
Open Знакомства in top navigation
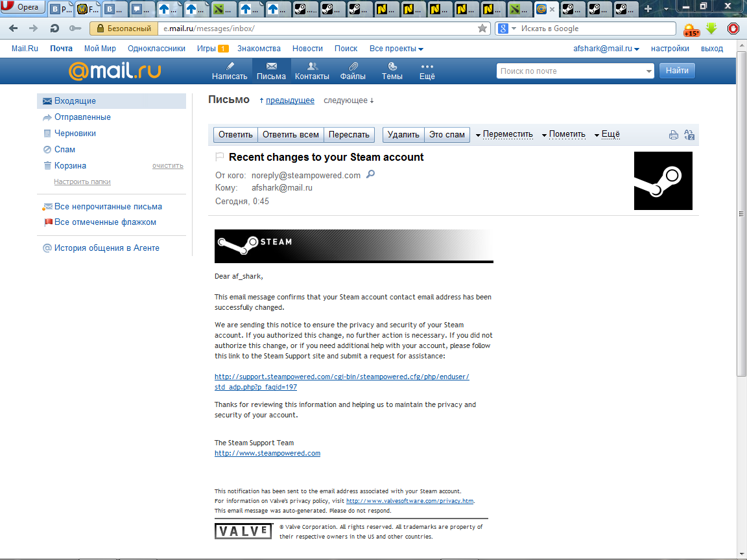259,49
